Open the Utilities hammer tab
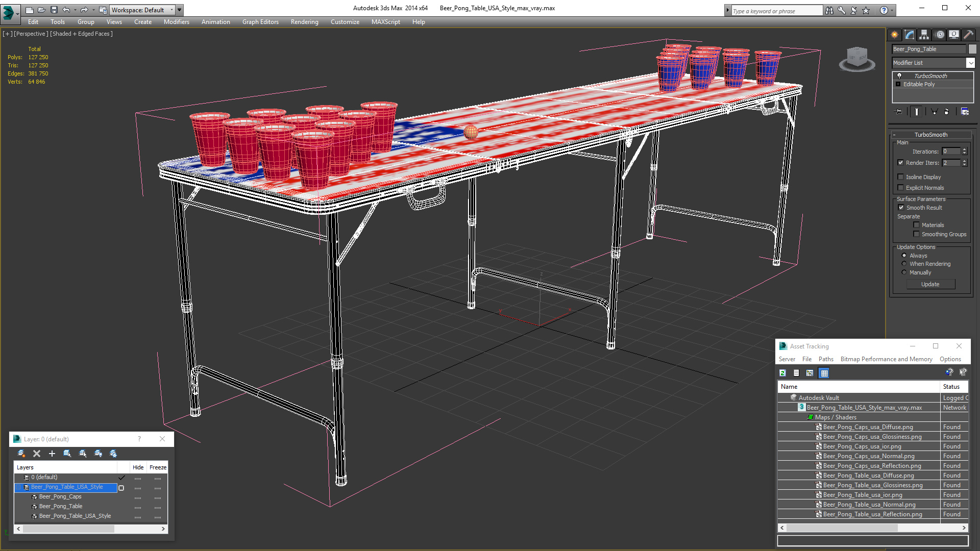This screenshot has width=980, height=551. [968, 35]
